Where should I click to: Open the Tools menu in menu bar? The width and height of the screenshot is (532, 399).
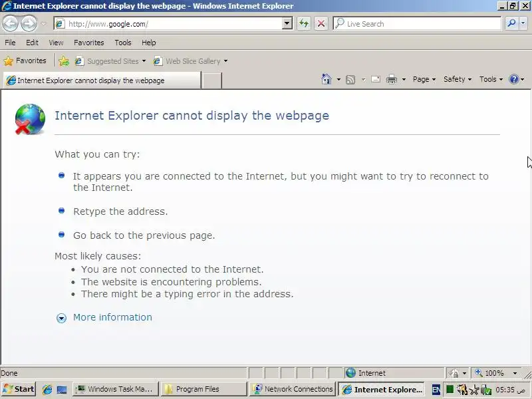click(x=123, y=43)
